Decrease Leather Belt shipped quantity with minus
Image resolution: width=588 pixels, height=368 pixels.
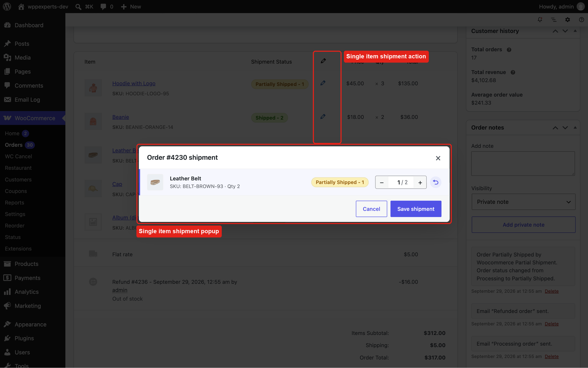click(382, 182)
